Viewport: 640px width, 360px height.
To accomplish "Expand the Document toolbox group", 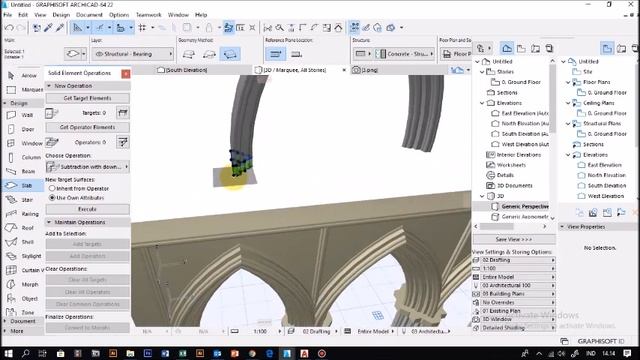I will pos(5,321).
